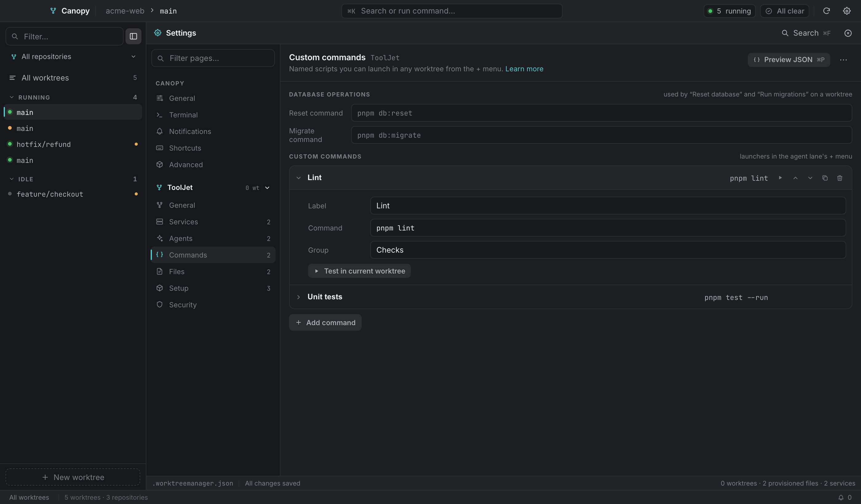
Task: Click All worktrees in bottom status bar
Action: tap(29, 498)
